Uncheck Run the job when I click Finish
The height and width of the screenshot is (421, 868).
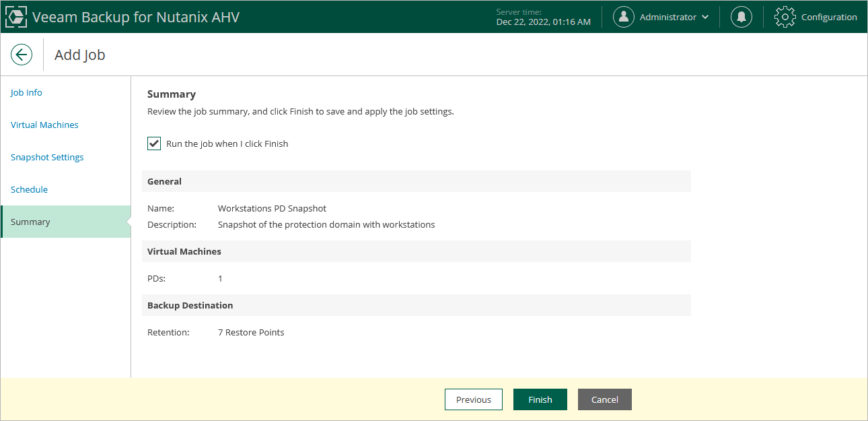[154, 143]
